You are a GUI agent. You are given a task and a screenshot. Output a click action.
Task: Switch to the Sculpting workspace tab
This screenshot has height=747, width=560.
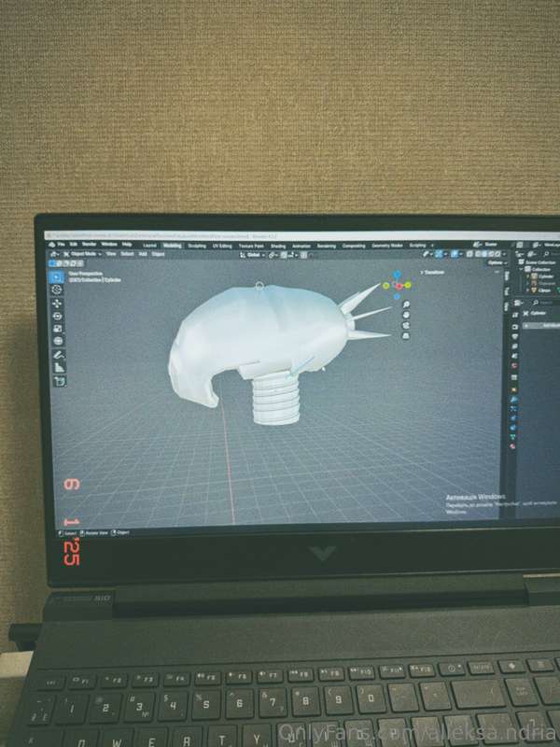[197, 246]
